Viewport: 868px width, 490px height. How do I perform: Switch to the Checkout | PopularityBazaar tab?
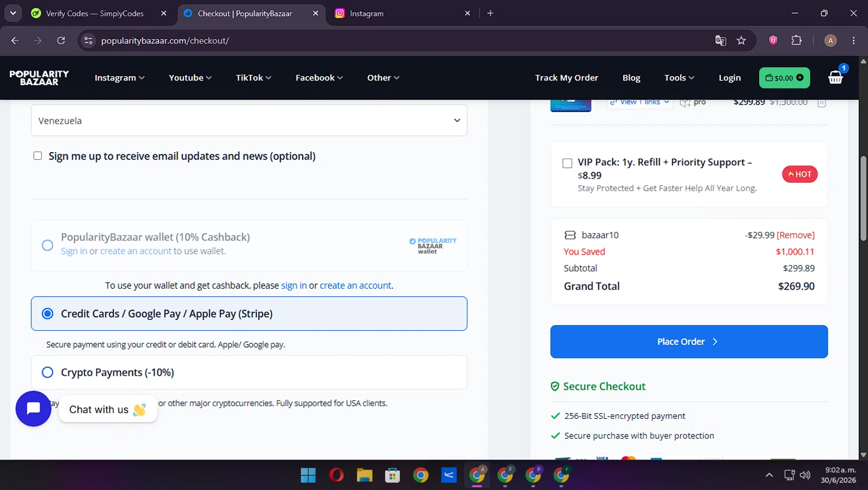click(x=251, y=13)
